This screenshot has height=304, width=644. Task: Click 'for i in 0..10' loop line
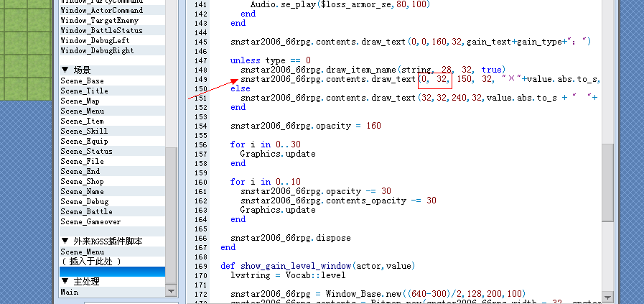(266, 182)
